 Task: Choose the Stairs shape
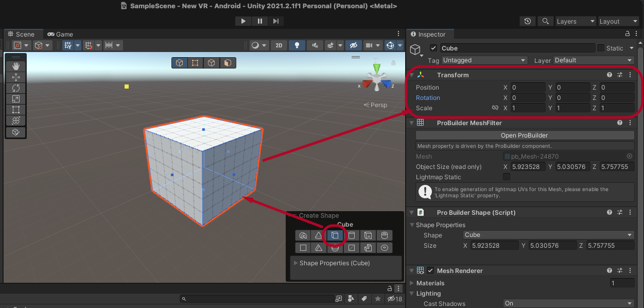coord(368,248)
